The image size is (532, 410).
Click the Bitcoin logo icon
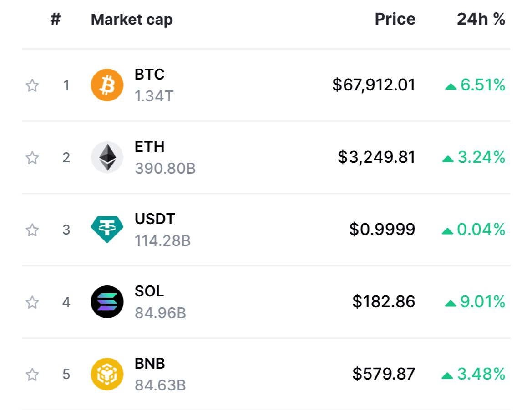(x=107, y=85)
